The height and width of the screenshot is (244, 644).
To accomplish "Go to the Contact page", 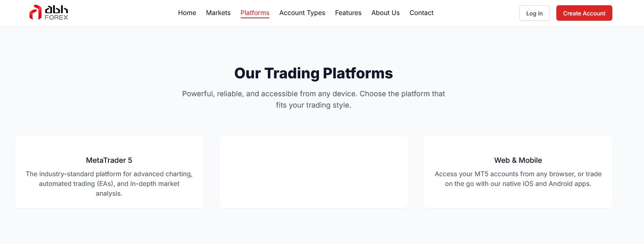I will (x=421, y=13).
